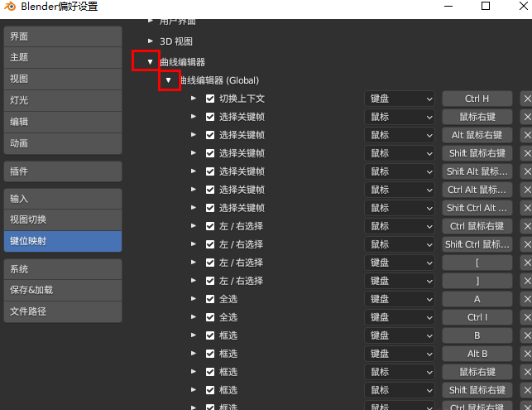
Task: Open 键盘 dropdown for 框选 B row
Action: [400, 335]
